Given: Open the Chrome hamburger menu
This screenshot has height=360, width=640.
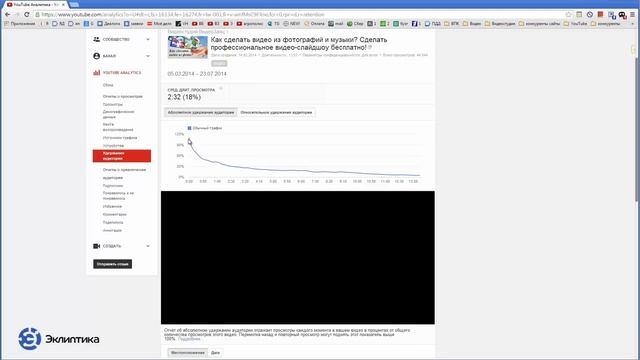Looking at the screenshot, I should click(x=633, y=14).
